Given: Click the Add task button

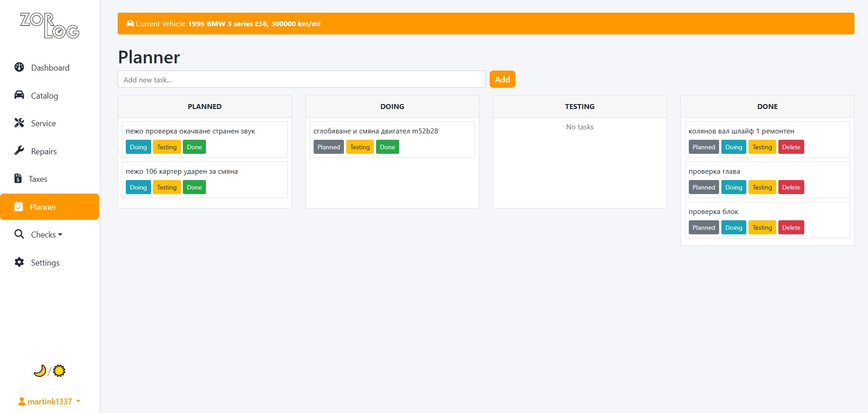Looking at the screenshot, I should (x=502, y=79).
